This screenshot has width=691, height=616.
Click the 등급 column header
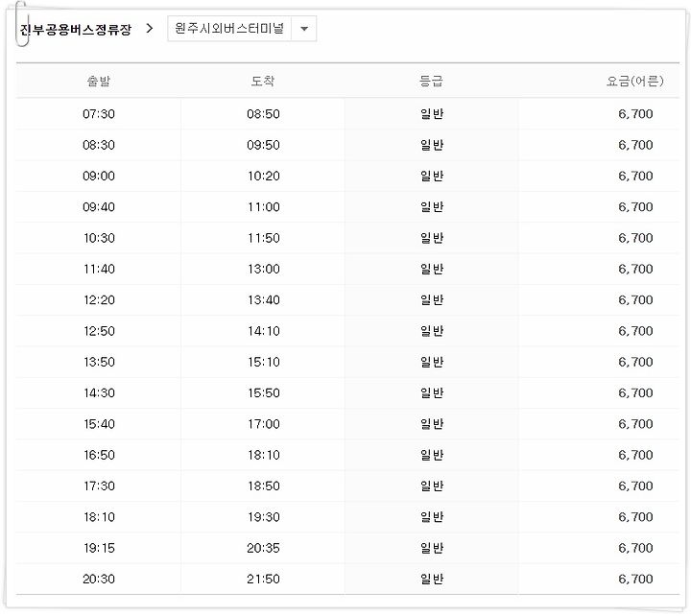[431, 81]
